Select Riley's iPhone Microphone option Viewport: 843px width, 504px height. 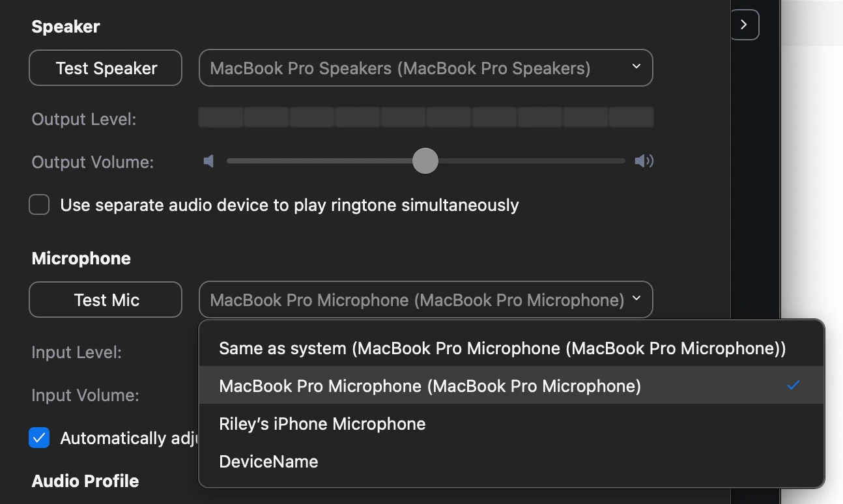click(511, 424)
